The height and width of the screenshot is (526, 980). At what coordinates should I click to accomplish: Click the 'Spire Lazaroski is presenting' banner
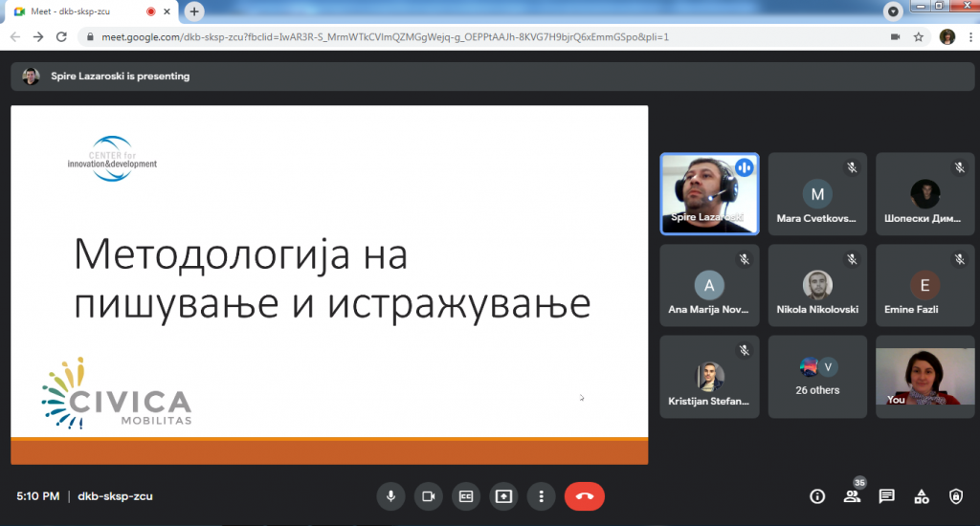[x=493, y=77]
